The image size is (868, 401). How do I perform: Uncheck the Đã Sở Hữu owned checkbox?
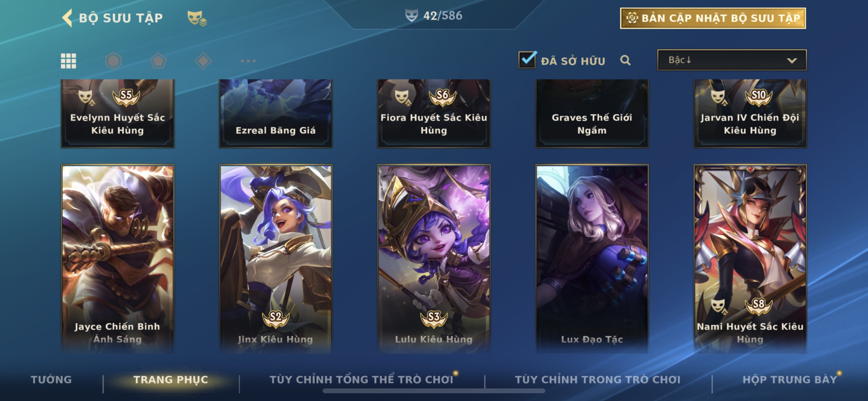coord(527,60)
